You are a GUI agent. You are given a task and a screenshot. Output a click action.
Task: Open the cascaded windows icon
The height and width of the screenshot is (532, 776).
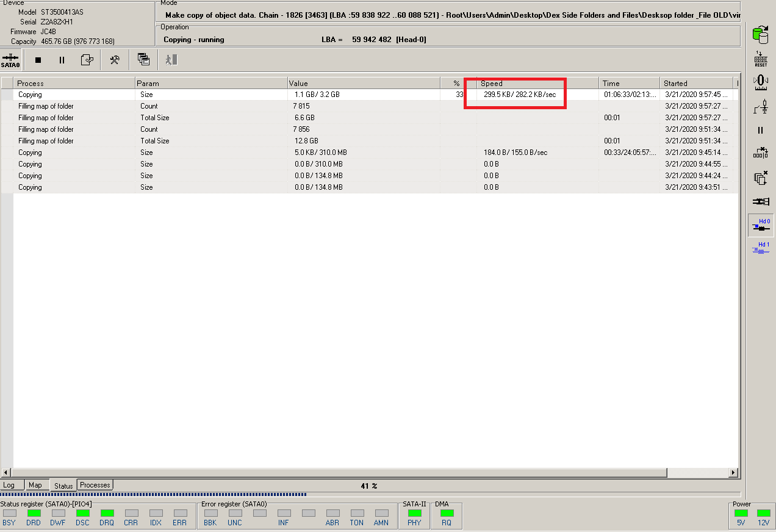[143, 60]
